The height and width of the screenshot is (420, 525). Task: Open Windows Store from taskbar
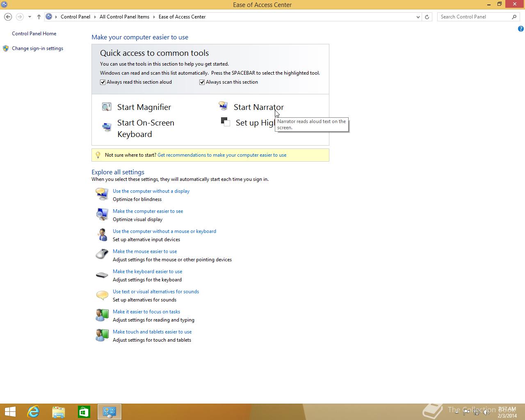tap(84, 412)
